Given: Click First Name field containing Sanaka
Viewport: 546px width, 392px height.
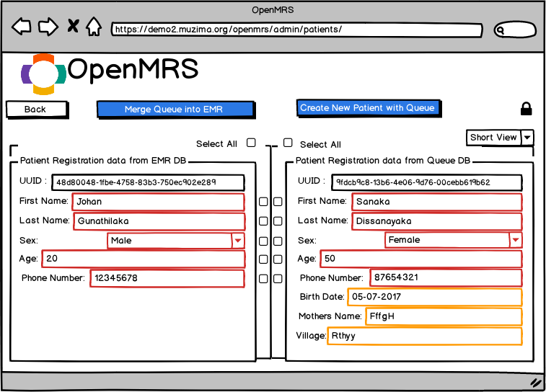Looking at the screenshot, I should click(436, 202).
